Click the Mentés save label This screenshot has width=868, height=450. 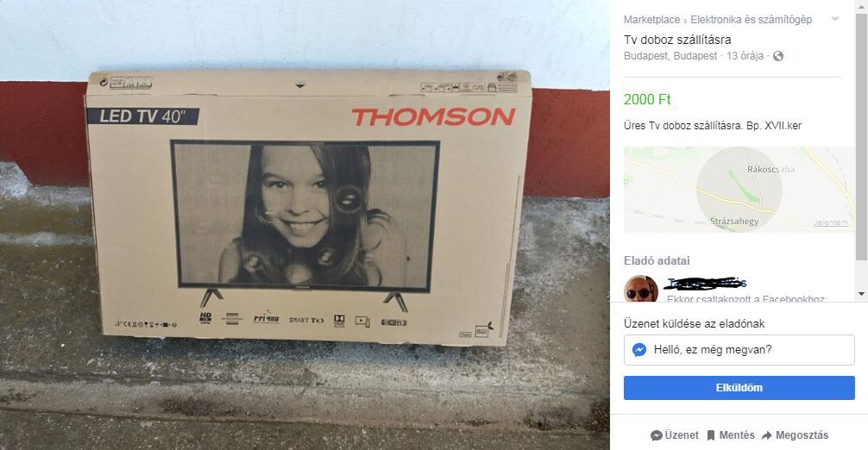click(737, 435)
